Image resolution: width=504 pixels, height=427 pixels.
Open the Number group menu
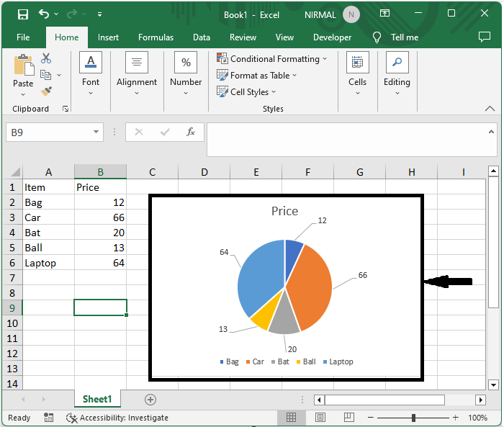[x=186, y=74]
